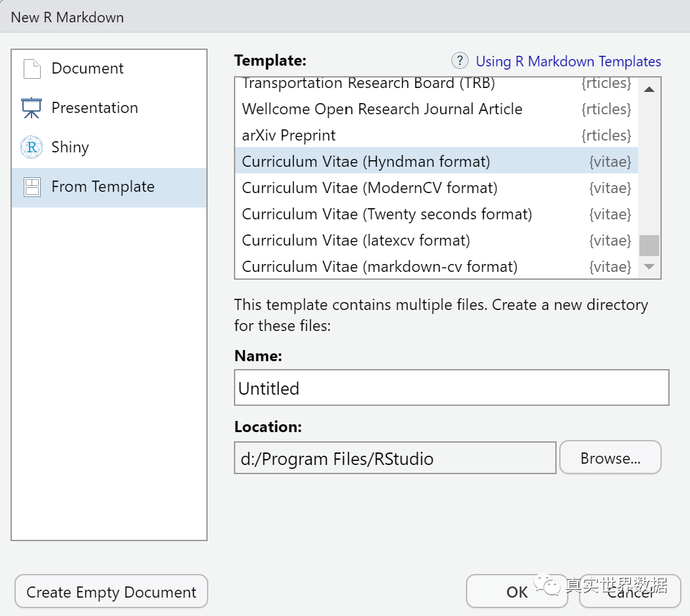
Task: Open Using R Markdown Templates link
Action: point(568,62)
